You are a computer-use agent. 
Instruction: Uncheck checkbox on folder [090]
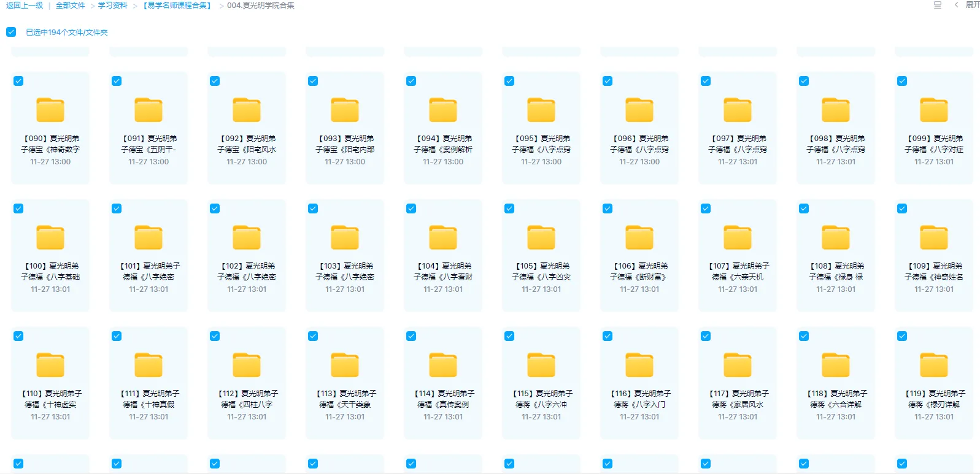[18, 81]
